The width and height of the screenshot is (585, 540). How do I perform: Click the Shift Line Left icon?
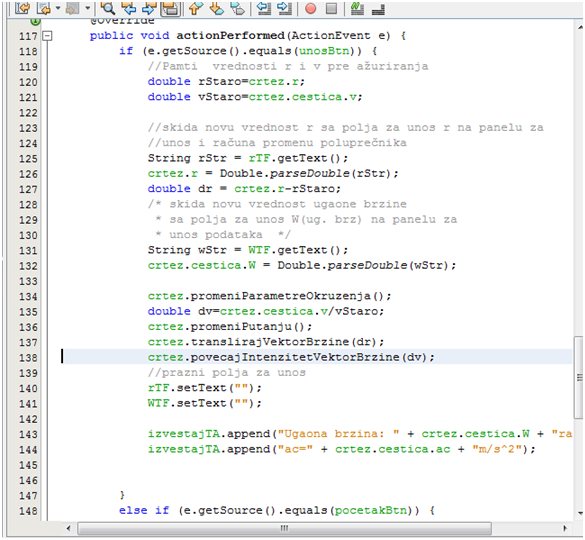tap(264, 8)
